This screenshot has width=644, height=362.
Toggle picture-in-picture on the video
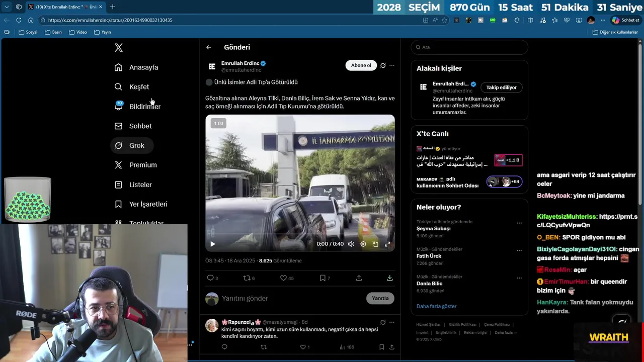point(375,244)
